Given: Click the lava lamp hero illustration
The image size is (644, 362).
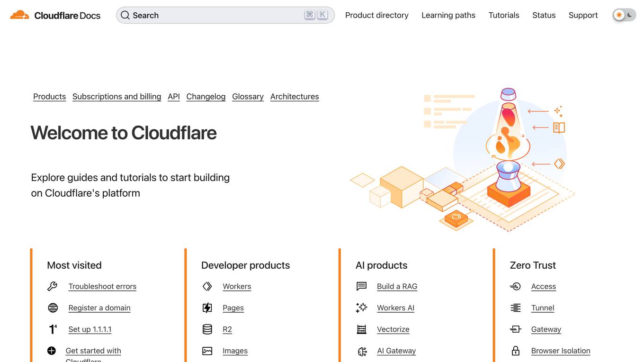Looking at the screenshot, I should coord(463,160).
